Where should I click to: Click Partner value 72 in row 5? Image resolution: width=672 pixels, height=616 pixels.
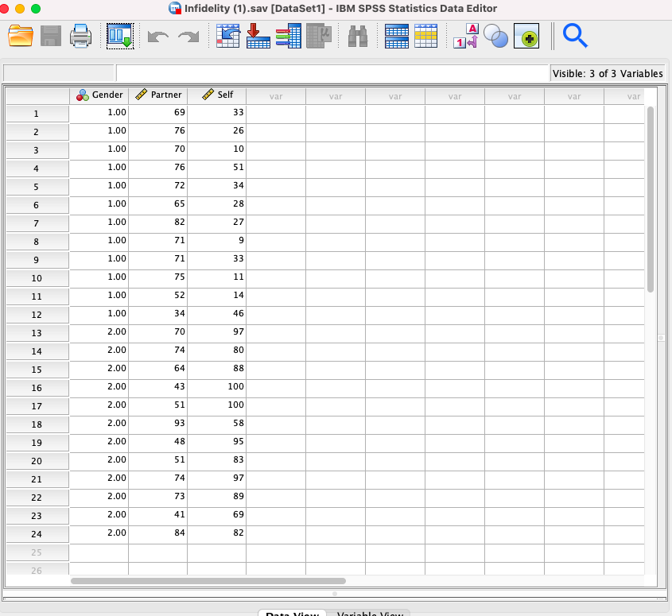[158, 185]
